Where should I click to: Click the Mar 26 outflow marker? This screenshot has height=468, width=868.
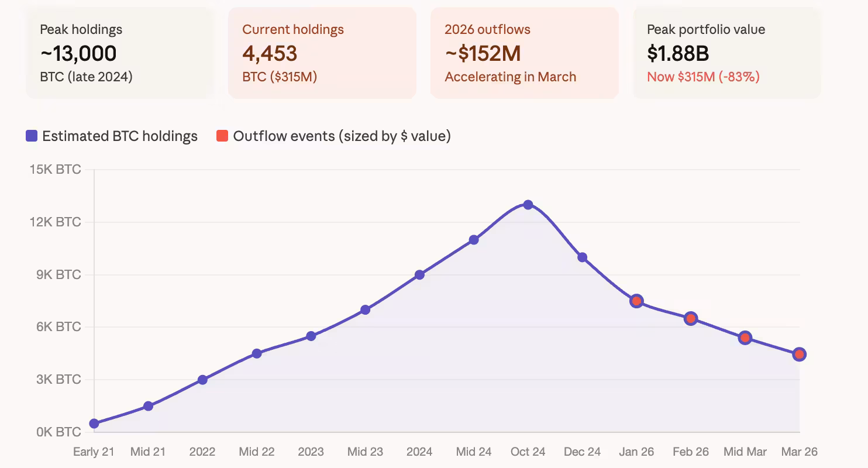point(799,354)
